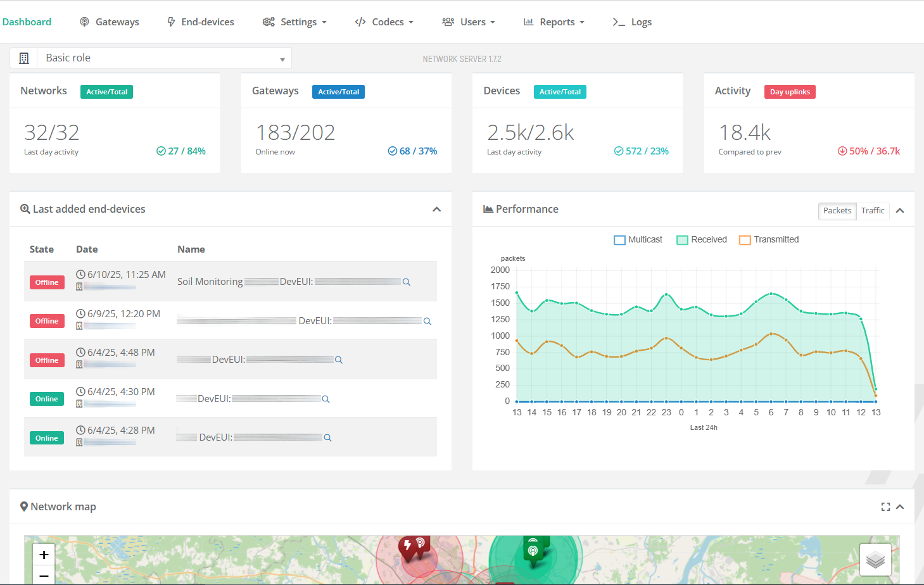Click magnifier icon in 6/9/25 12:20 PM row

(x=427, y=321)
